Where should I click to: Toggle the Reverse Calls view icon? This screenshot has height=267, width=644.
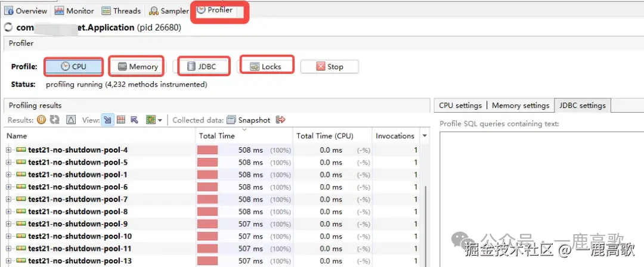pyautogui.click(x=134, y=120)
